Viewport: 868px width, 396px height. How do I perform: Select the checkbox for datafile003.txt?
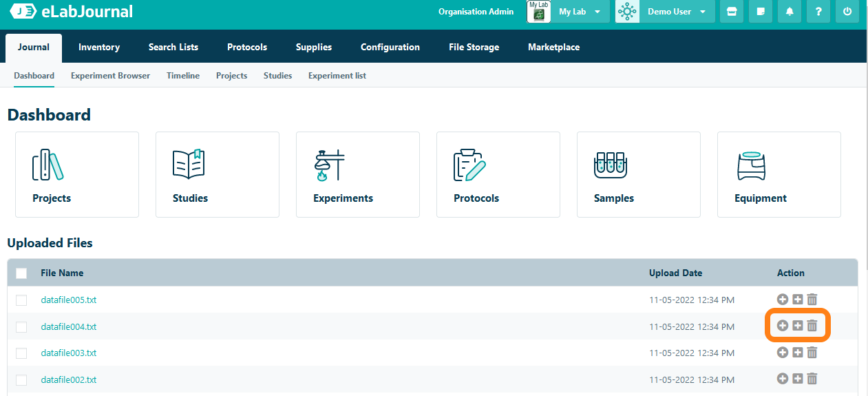(21, 353)
